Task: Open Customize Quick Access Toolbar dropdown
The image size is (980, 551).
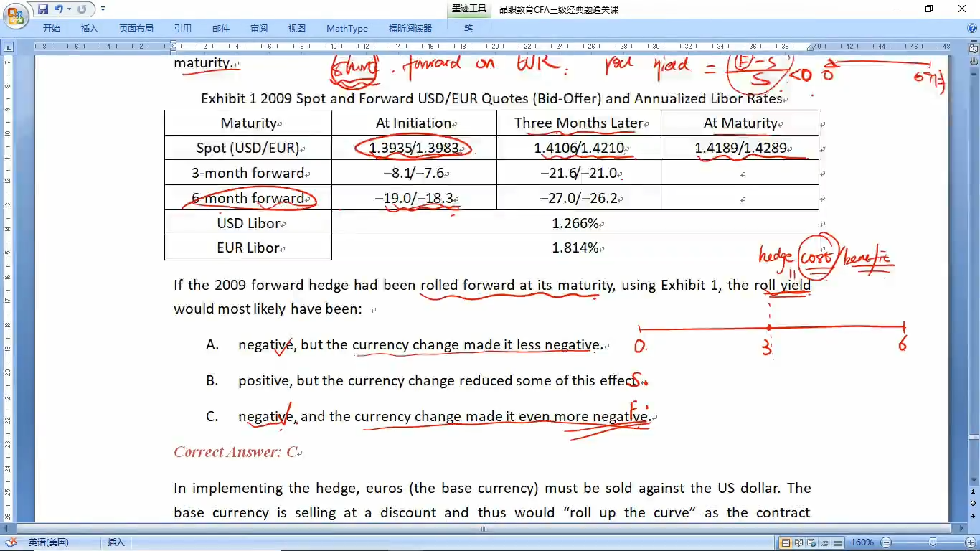Action: pos(103,9)
